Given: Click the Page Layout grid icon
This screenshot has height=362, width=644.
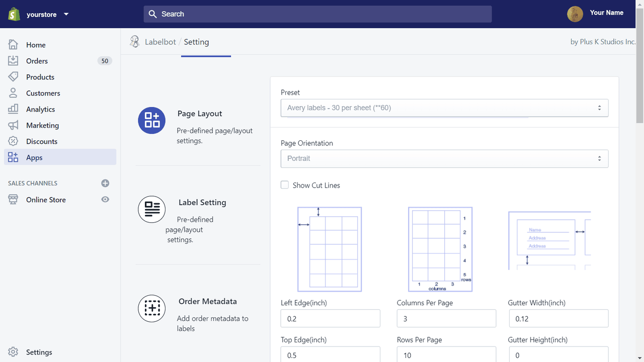Looking at the screenshot, I should click(x=151, y=120).
